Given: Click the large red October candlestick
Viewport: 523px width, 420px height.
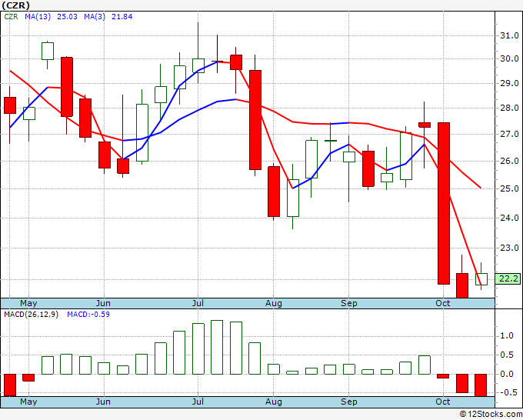Looking at the screenshot, I should (x=444, y=204).
